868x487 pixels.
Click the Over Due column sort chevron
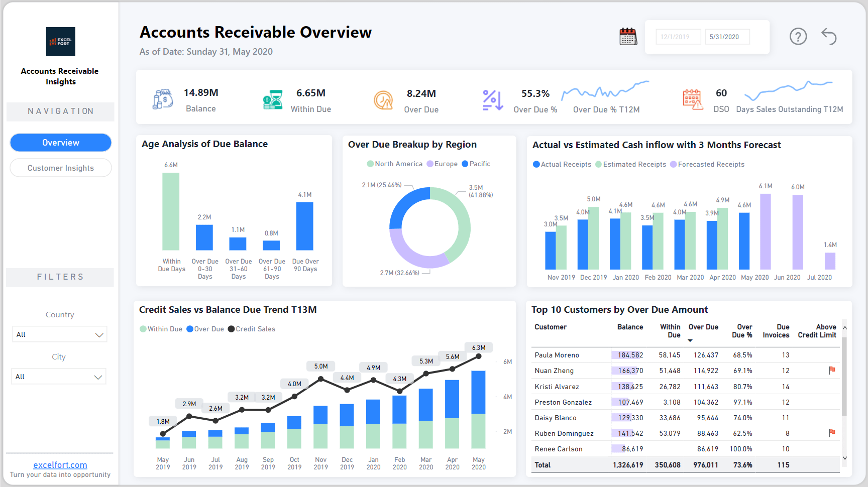tap(690, 340)
